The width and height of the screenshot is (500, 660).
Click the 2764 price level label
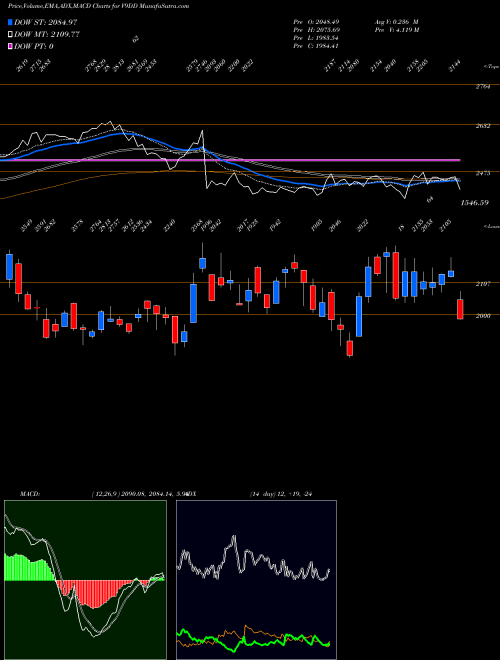pos(483,87)
